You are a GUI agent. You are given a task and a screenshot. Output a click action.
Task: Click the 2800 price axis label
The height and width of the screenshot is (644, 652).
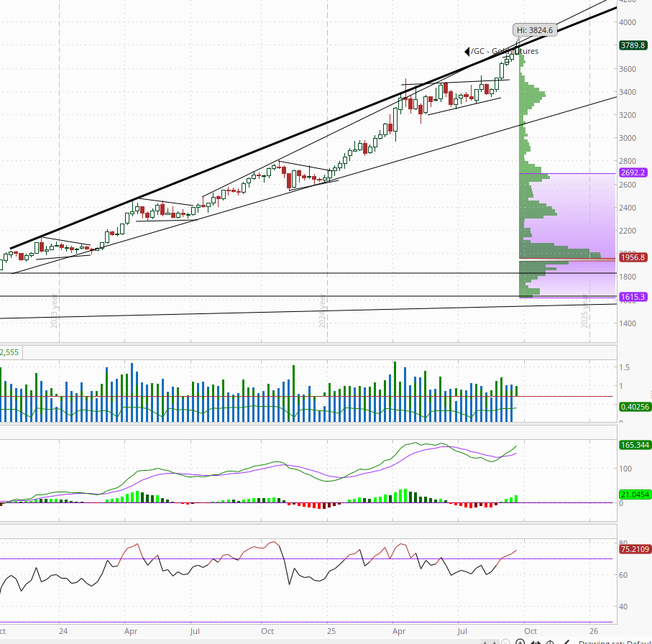(628, 161)
